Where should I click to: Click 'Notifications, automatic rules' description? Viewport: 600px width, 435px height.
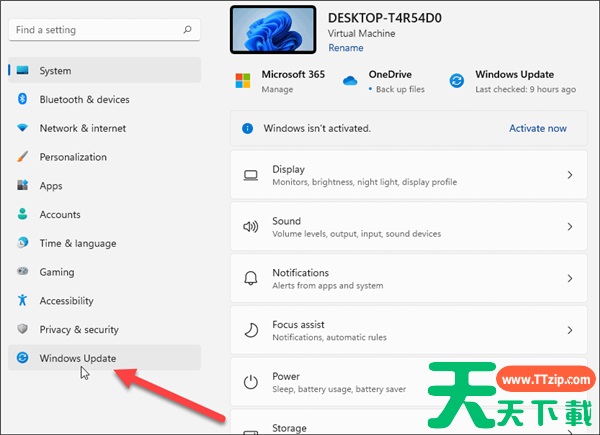[329, 337]
